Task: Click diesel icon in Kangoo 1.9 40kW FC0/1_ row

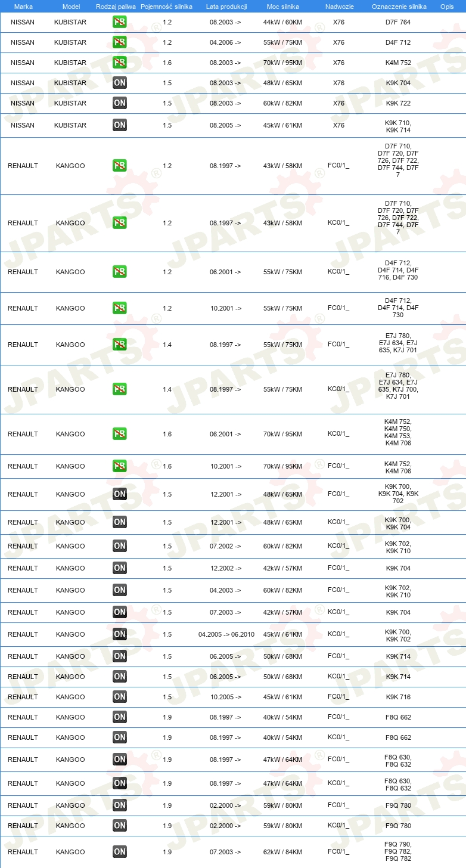Action: coord(120,717)
